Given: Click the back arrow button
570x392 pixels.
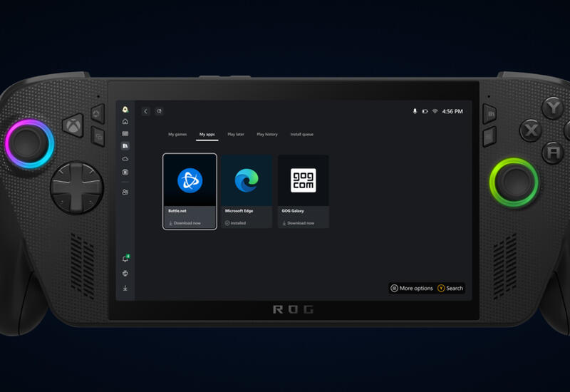Looking at the screenshot, I should [146, 111].
